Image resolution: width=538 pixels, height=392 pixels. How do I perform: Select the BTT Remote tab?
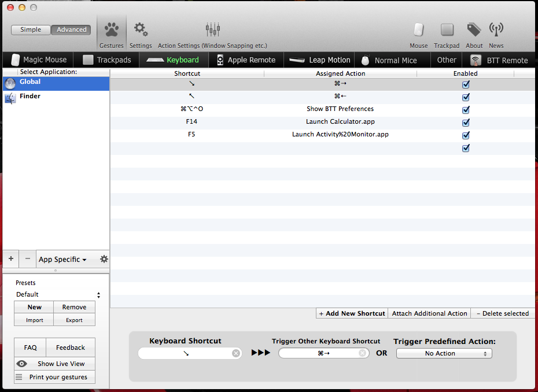click(499, 60)
